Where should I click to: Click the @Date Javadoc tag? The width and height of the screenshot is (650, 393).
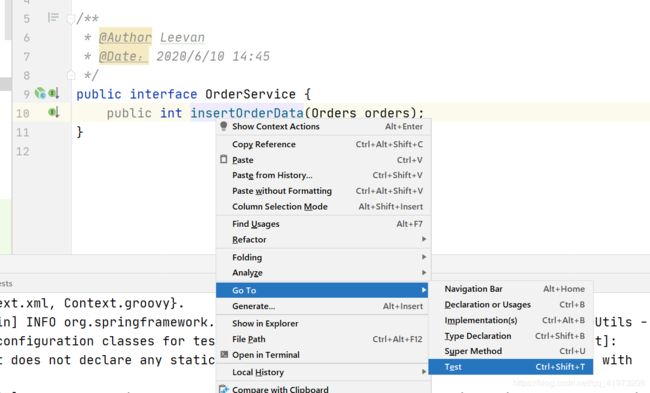[123, 56]
